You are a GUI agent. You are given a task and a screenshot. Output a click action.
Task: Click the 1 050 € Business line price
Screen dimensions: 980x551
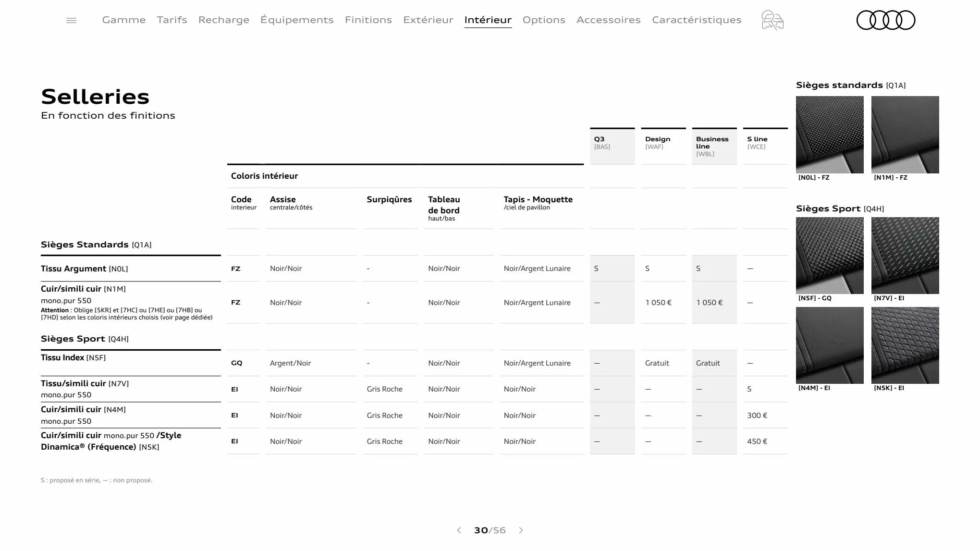pyautogui.click(x=709, y=303)
